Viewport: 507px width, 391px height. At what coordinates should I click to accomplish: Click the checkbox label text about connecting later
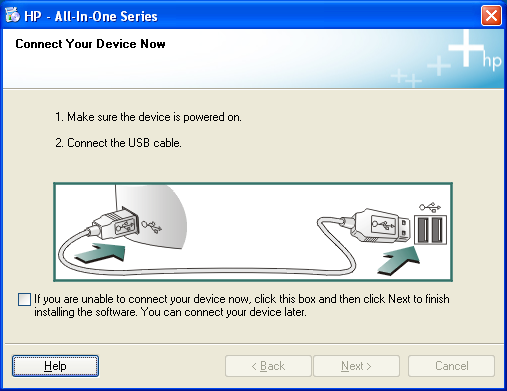tap(242, 306)
